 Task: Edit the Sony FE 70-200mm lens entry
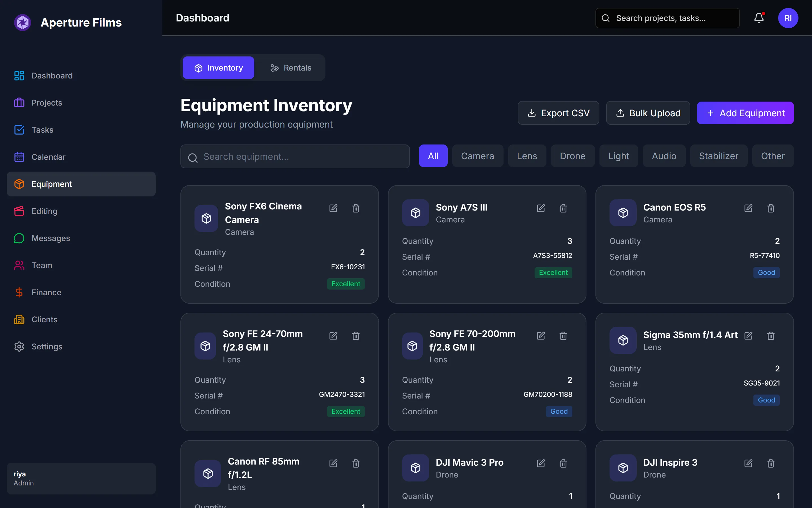click(x=541, y=336)
